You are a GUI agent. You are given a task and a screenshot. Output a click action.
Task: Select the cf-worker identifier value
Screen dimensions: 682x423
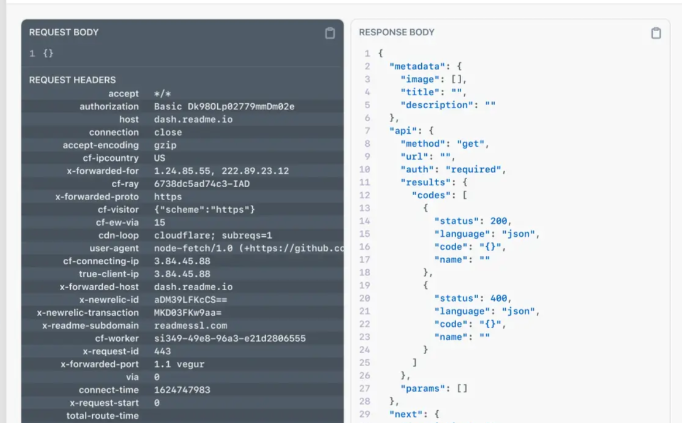pyautogui.click(x=230, y=339)
